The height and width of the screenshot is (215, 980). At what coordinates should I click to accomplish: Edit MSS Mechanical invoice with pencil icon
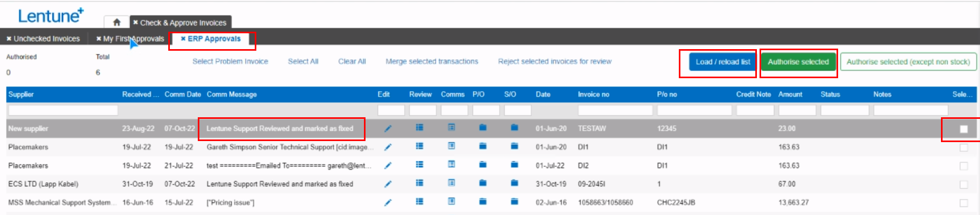pos(388,202)
